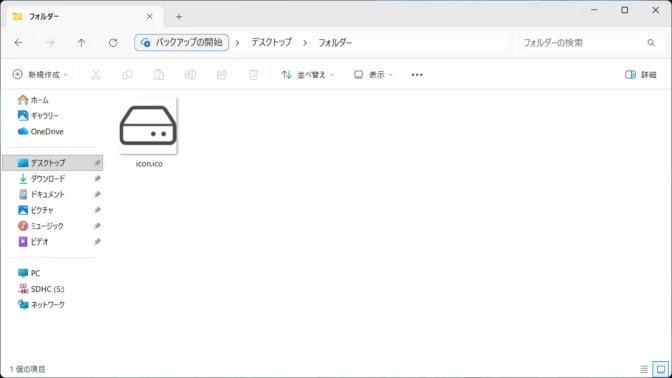Click the forward navigation arrow
Screen dimensions: 672x378
[50, 42]
